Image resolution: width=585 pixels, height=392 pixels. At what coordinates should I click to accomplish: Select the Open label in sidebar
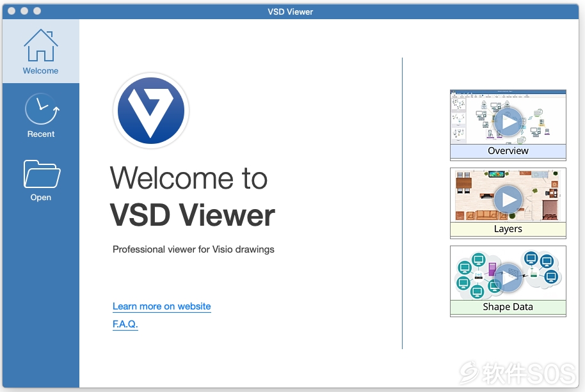41,198
